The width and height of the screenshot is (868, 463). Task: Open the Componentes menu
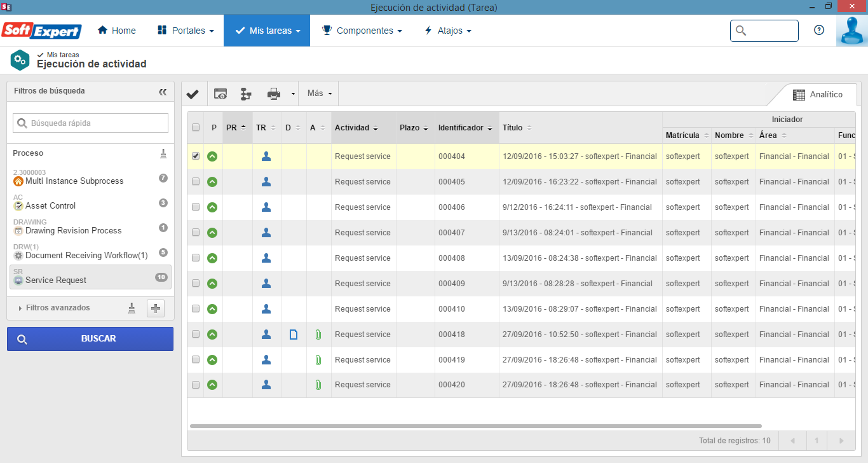click(362, 31)
